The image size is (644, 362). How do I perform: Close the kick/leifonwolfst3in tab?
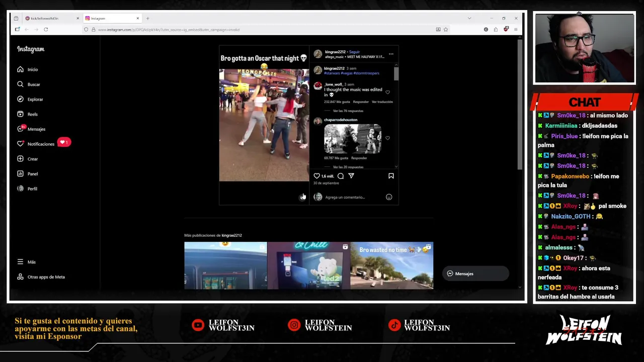77,19
